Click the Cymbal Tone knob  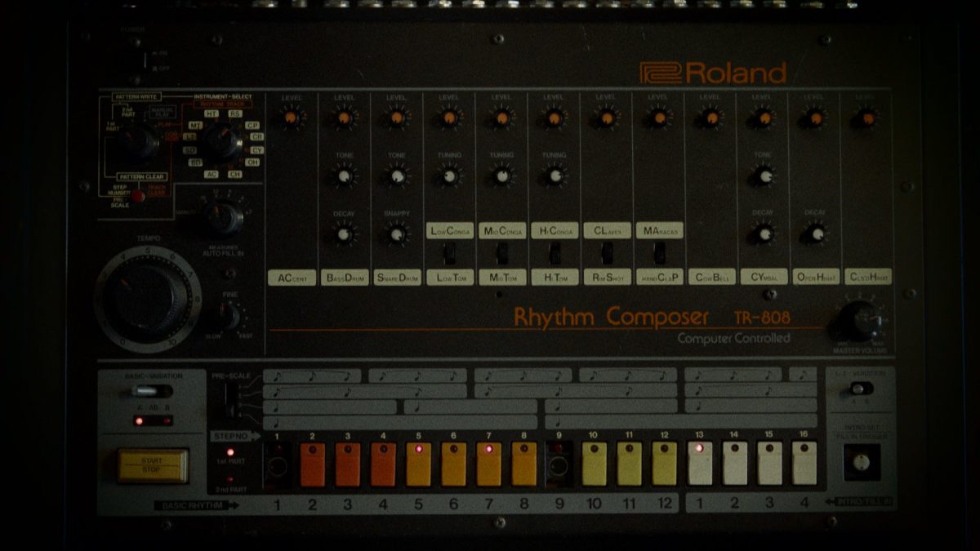pos(762,176)
